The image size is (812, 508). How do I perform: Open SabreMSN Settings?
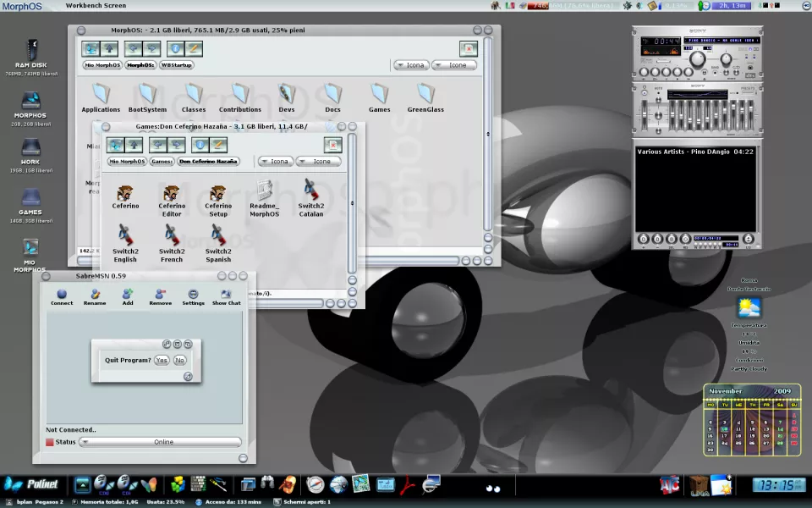193,294
